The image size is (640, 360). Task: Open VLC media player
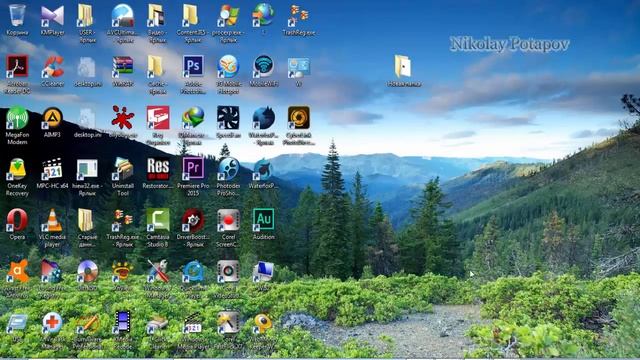pyautogui.click(x=52, y=220)
